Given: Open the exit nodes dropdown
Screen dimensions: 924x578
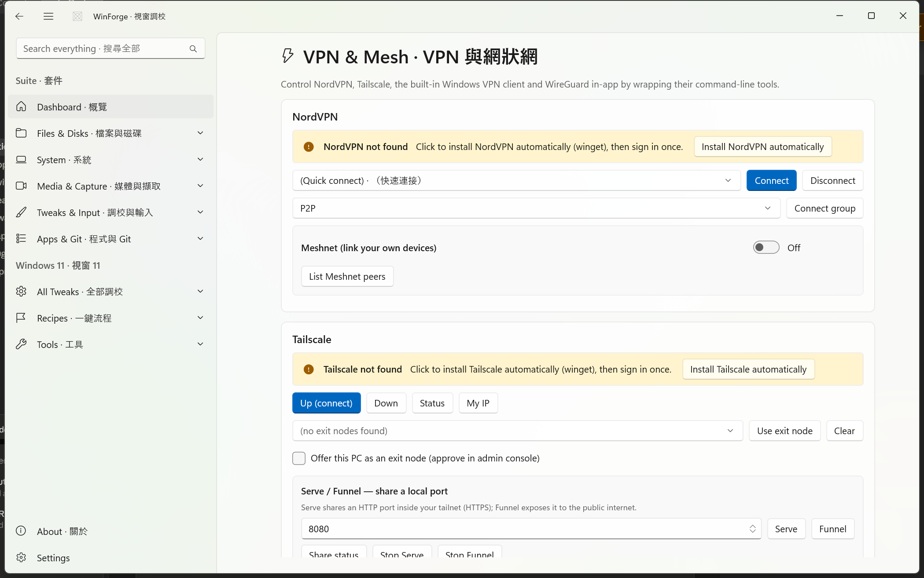Looking at the screenshot, I should pos(517,431).
